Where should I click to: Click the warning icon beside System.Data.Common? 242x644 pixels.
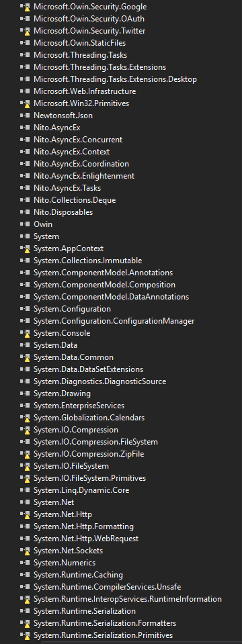point(25,357)
